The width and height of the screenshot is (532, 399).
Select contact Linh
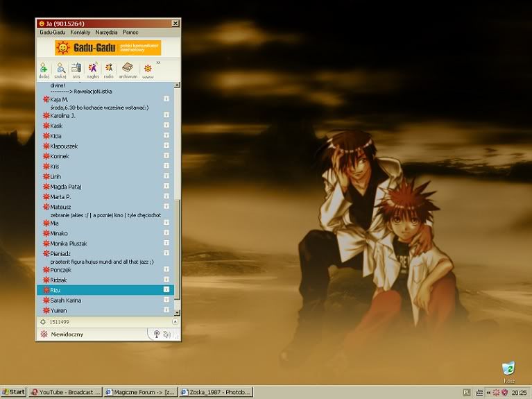click(x=55, y=176)
